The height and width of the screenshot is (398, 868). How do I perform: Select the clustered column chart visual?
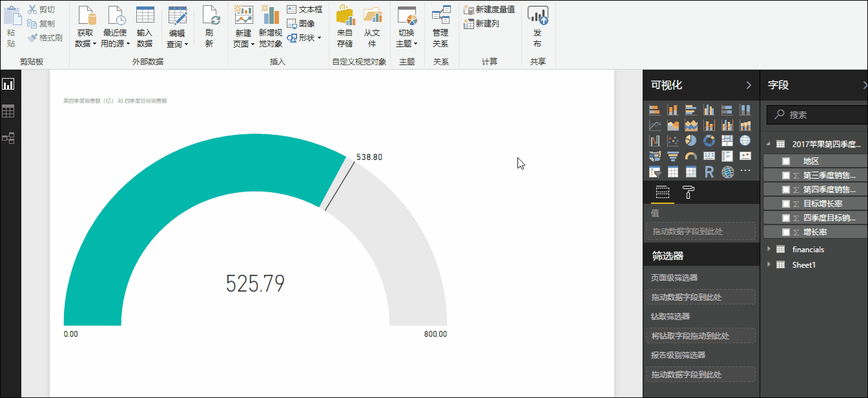tap(709, 110)
